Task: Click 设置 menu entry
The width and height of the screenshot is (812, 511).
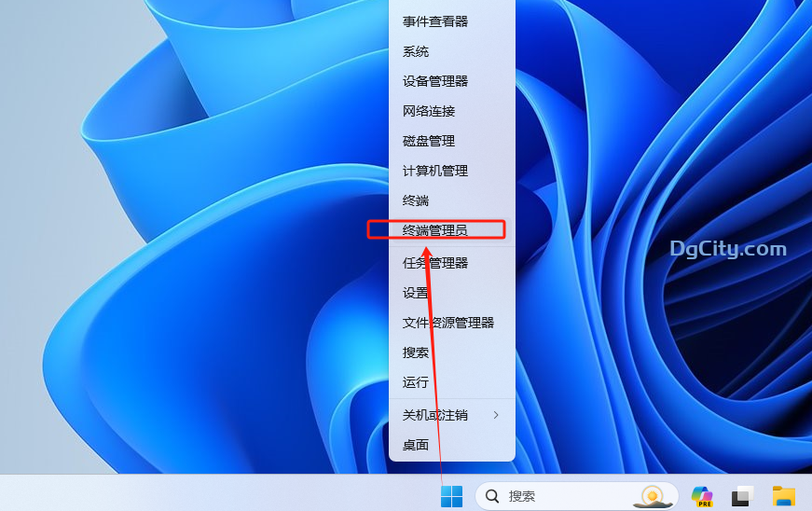Action: [x=451, y=293]
